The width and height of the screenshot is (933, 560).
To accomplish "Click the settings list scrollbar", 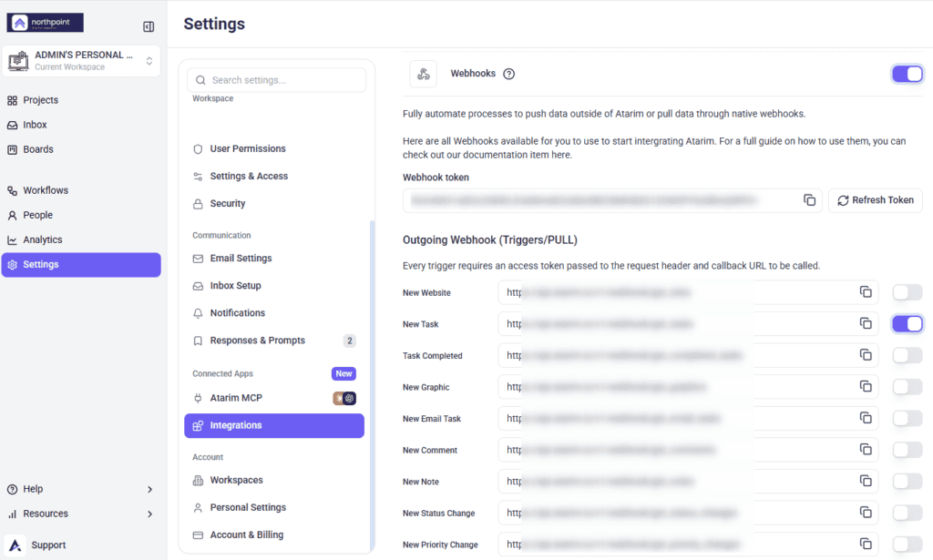I will (373, 384).
